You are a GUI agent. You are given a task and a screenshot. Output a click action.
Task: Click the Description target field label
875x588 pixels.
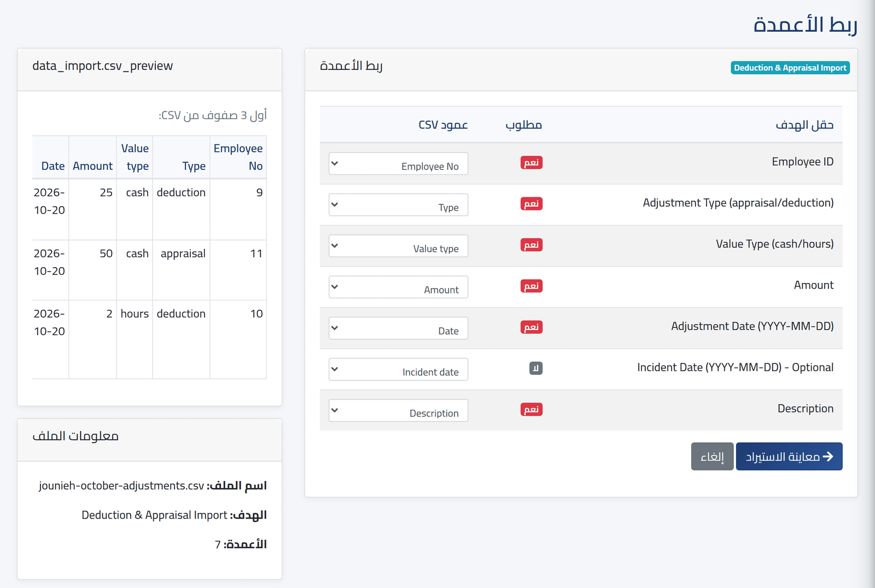click(806, 408)
